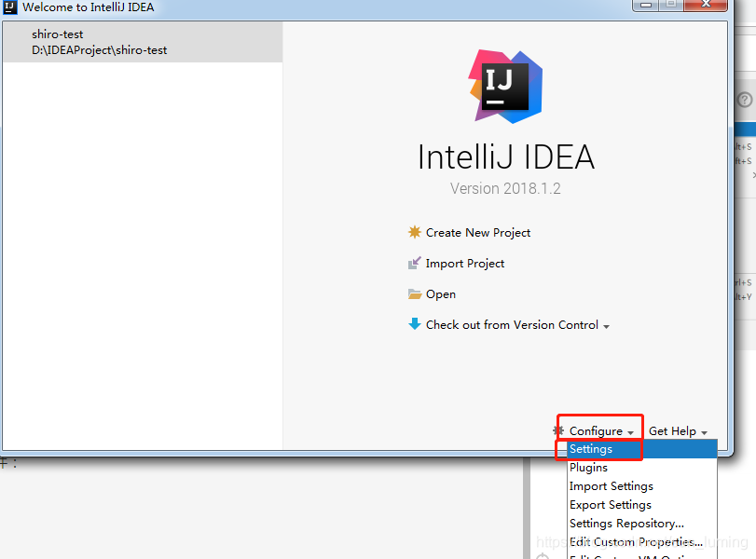This screenshot has width=756, height=559.
Task: Click the IntelliJ icon in title bar
Action: tap(9, 7)
